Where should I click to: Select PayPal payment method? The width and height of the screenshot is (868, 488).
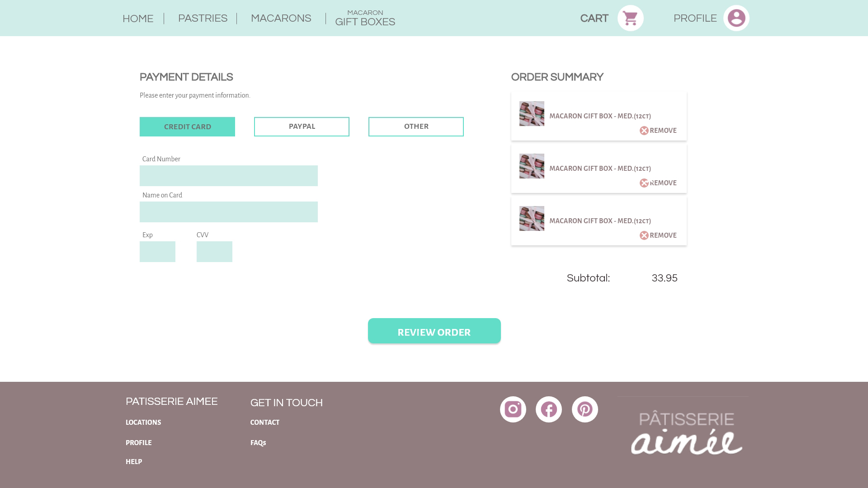pos(302,127)
